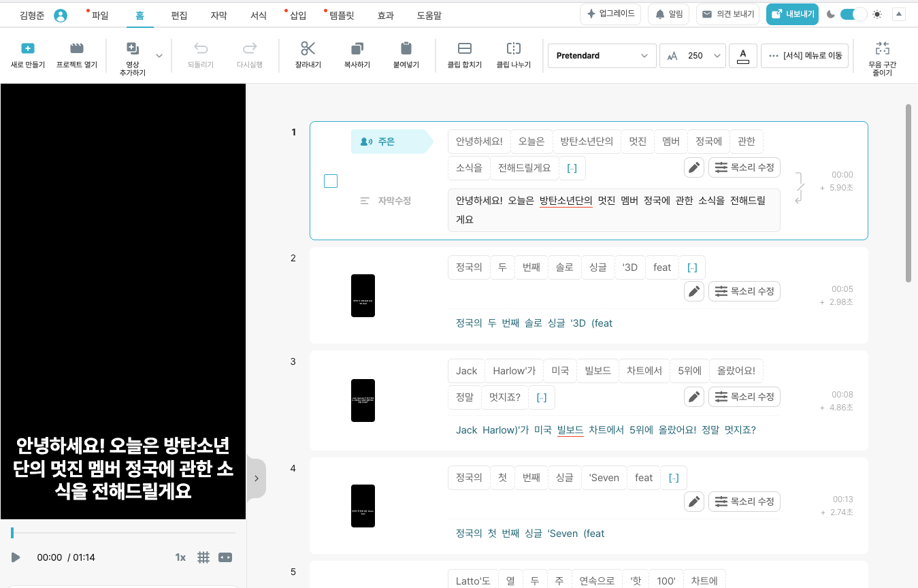Open the 자막 tab
The height and width of the screenshot is (588, 918).
218,15
